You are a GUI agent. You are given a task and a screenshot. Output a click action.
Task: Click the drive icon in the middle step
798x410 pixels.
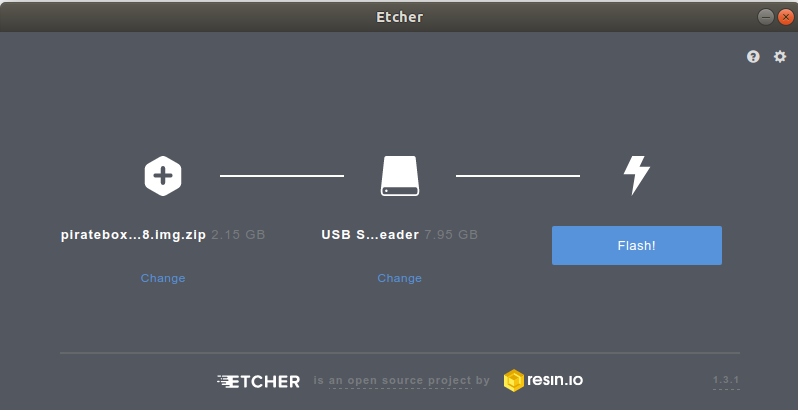400,176
